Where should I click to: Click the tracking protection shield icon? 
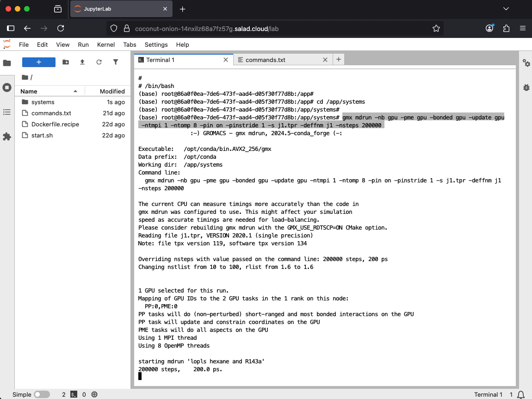[x=114, y=29]
